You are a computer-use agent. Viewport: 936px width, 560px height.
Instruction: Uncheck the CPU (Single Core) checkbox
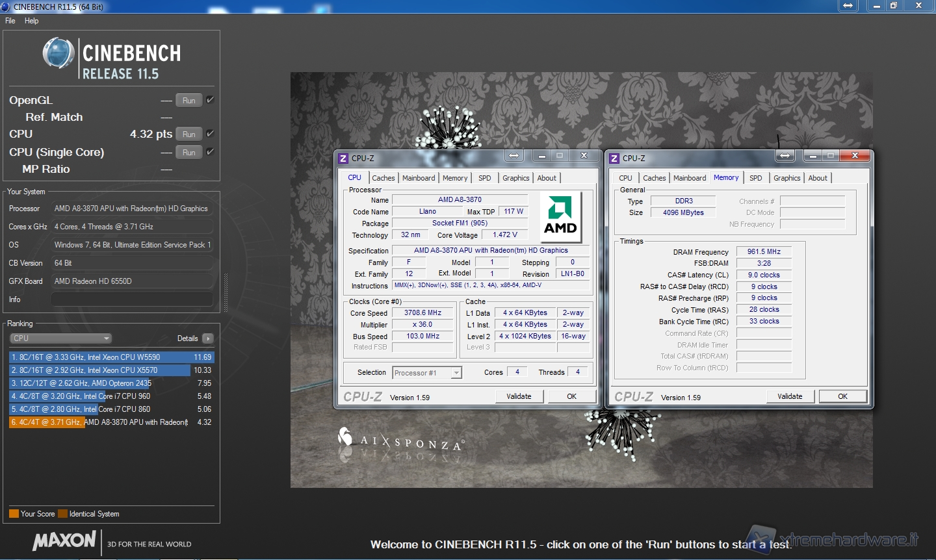210,152
